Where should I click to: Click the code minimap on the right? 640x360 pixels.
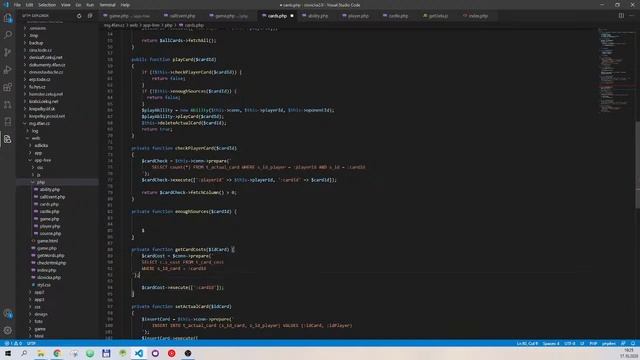click(616, 71)
